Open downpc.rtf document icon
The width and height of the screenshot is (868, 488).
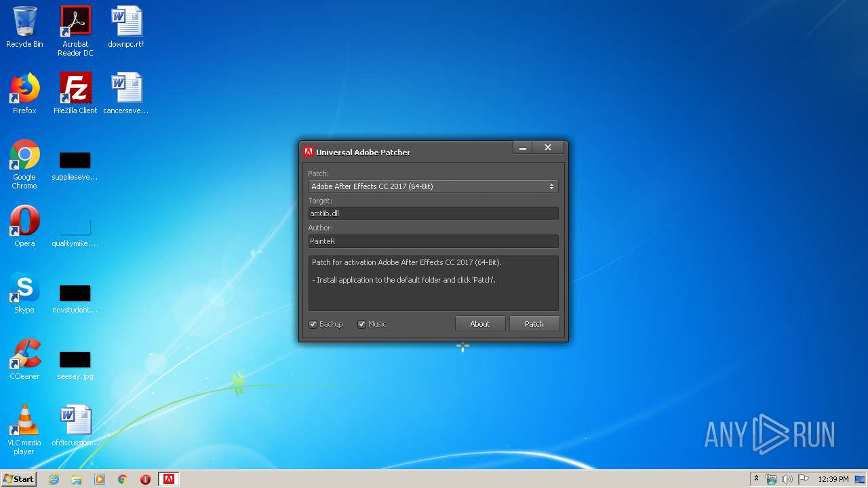coord(126,27)
